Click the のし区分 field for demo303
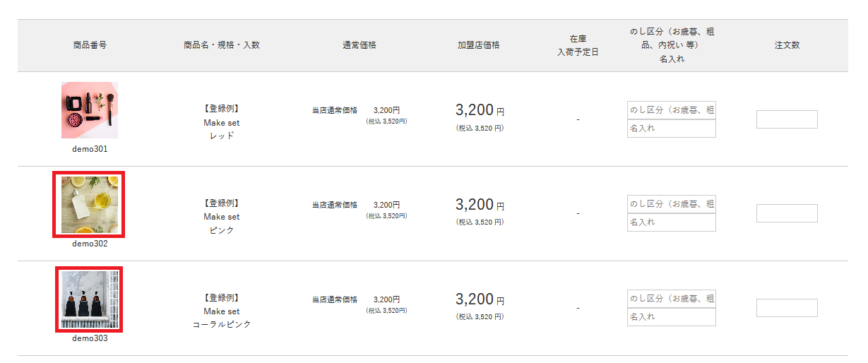Viewport: 868px width, 363px height. [x=671, y=299]
